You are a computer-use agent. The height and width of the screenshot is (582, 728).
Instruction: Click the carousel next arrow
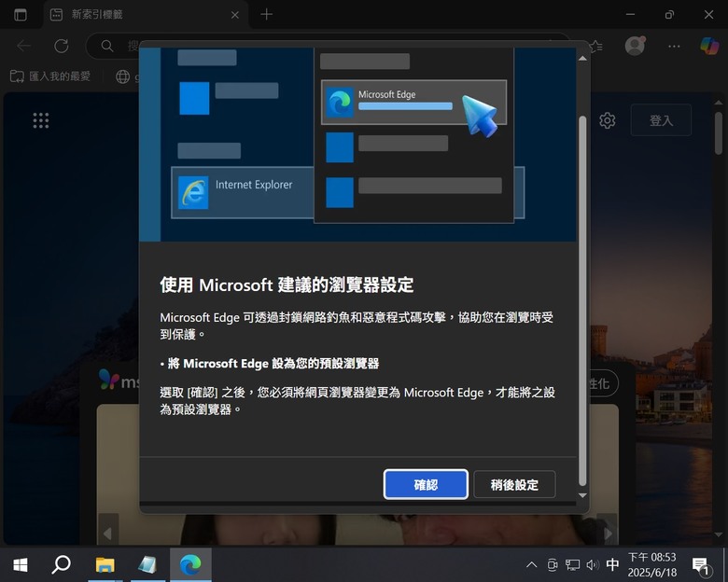(x=607, y=533)
